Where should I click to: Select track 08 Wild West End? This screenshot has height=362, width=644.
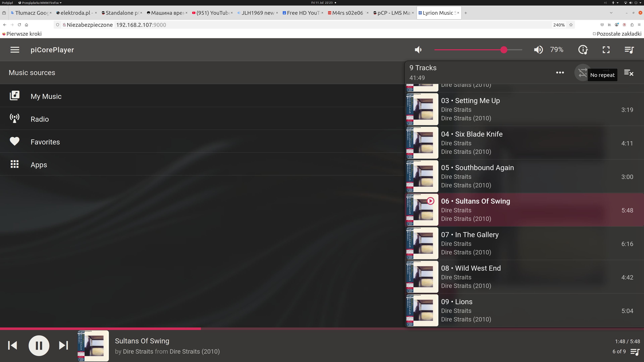click(524, 277)
